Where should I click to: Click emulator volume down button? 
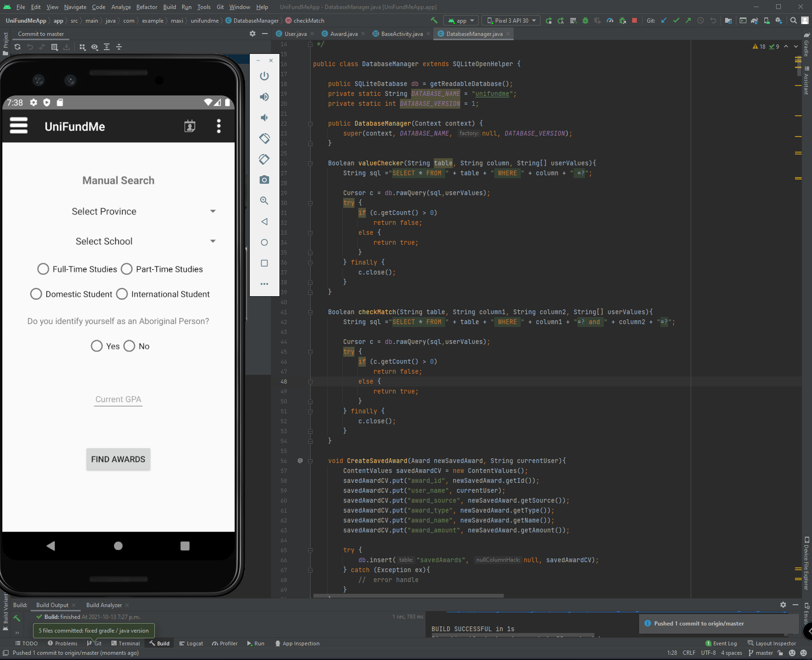[264, 118]
